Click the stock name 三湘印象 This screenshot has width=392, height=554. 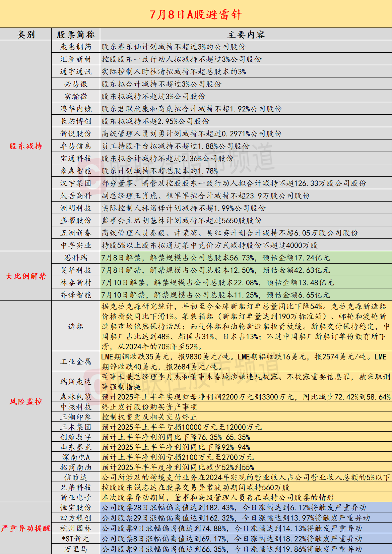click(76, 417)
